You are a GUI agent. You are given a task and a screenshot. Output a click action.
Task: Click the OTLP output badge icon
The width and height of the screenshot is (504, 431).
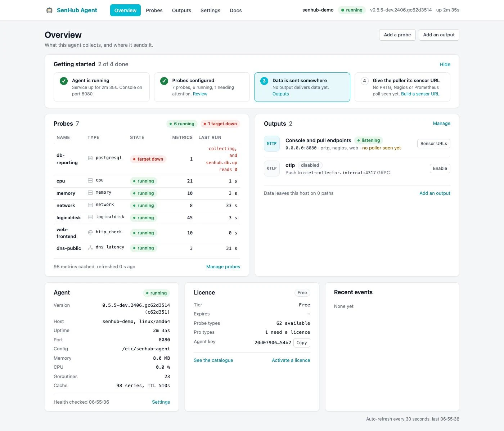(x=272, y=169)
